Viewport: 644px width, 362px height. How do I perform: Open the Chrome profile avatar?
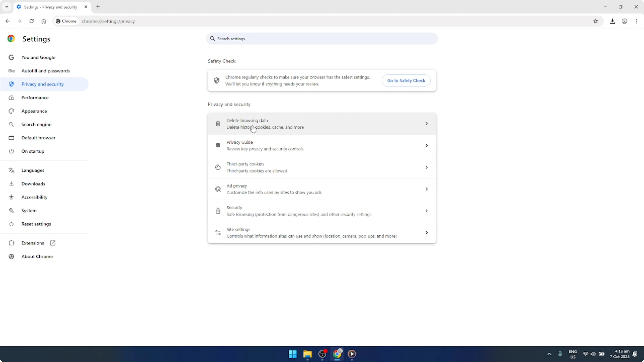pyautogui.click(x=625, y=21)
